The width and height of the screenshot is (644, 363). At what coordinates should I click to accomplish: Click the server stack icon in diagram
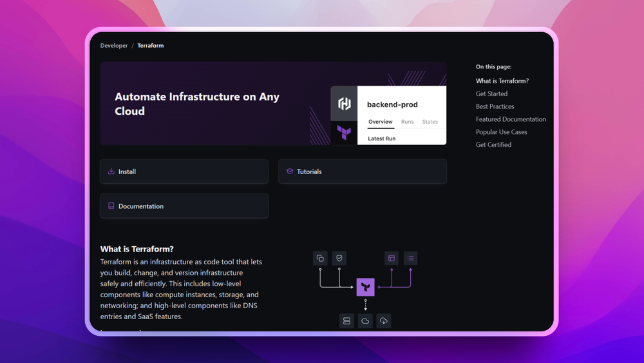tap(346, 321)
